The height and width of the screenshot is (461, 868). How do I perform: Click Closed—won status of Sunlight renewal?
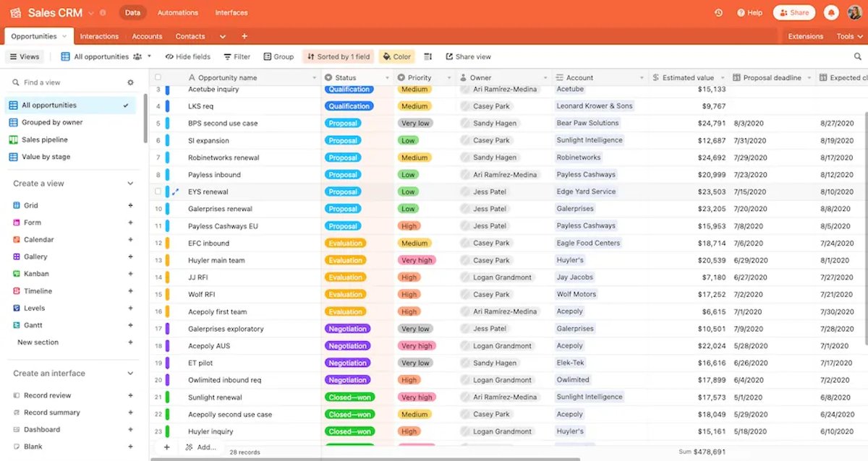(x=349, y=397)
